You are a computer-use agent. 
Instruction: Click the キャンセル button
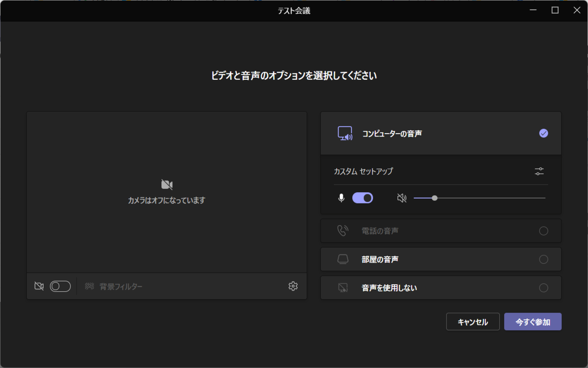point(473,322)
